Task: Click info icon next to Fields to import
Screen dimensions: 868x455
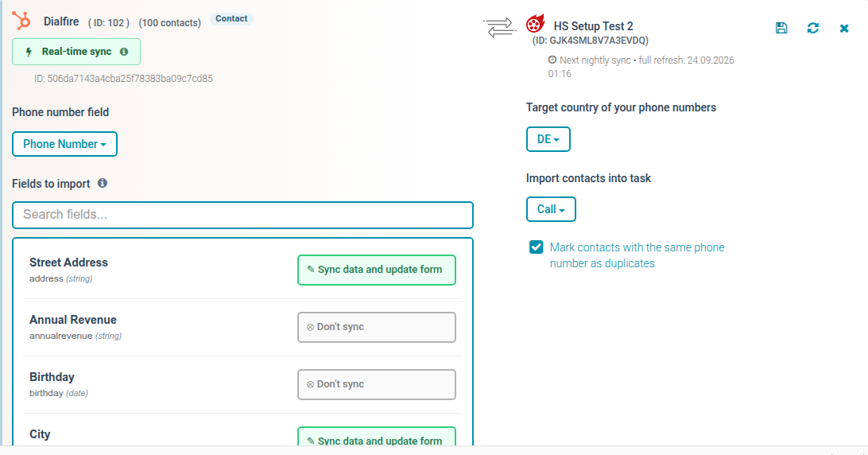Action: point(103,183)
